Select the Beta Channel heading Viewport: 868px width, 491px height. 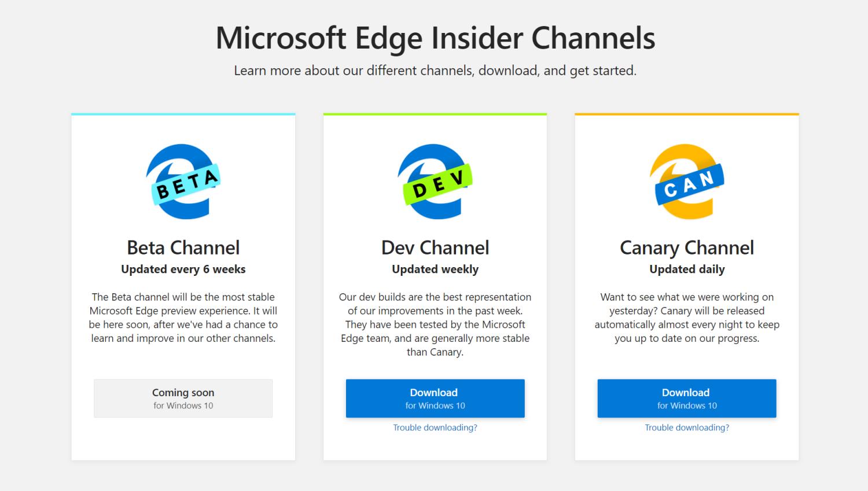[x=183, y=248]
